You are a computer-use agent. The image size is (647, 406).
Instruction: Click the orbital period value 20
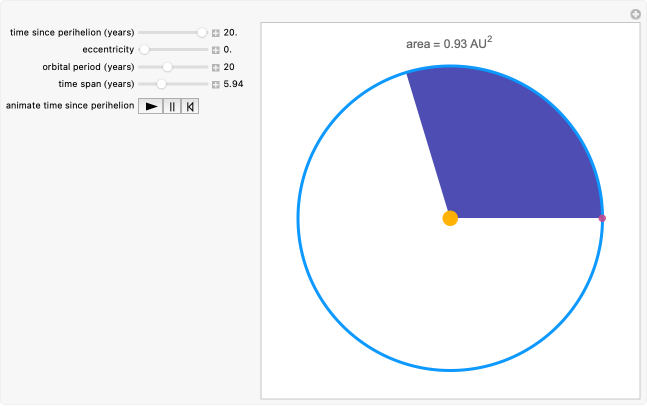coord(229,67)
